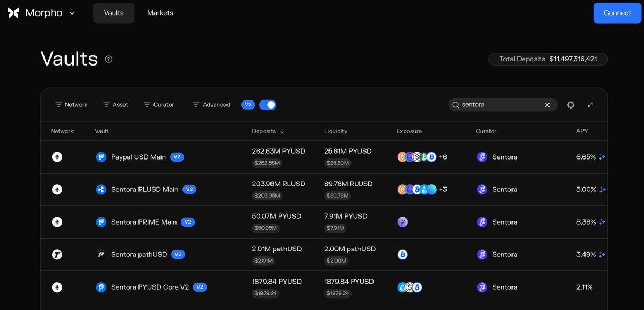This screenshot has height=310, width=644.
Task: Click Sentora curator icon in pathUSD row
Action: coord(482,254)
